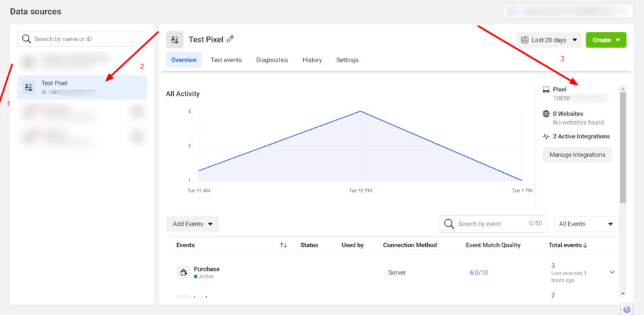Click the globe icon in bottom-right corner
Viewport: 644px width, 315px height.
click(x=626, y=310)
